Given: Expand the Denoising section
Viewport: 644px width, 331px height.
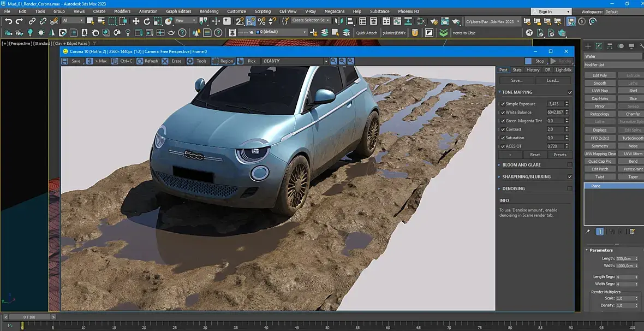Looking at the screenshot, I should [x=499, y=188].
